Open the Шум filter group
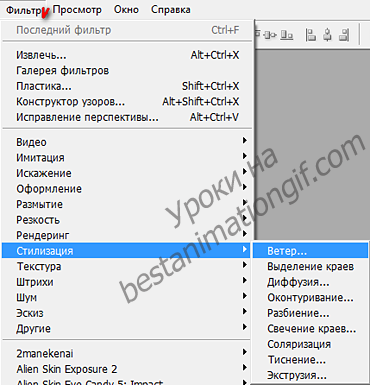This screenshot has width=370, height=385. (x=127, y=297)
